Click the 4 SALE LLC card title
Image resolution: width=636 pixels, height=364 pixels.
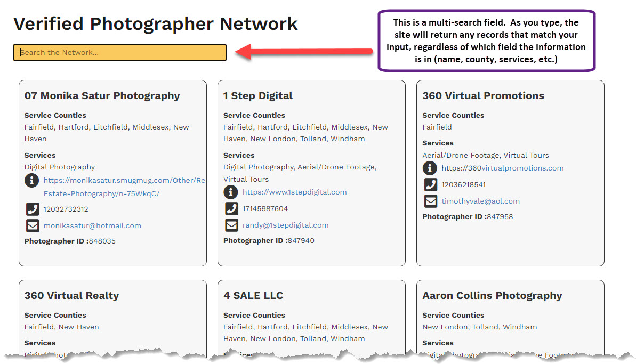tap(253, 296)
